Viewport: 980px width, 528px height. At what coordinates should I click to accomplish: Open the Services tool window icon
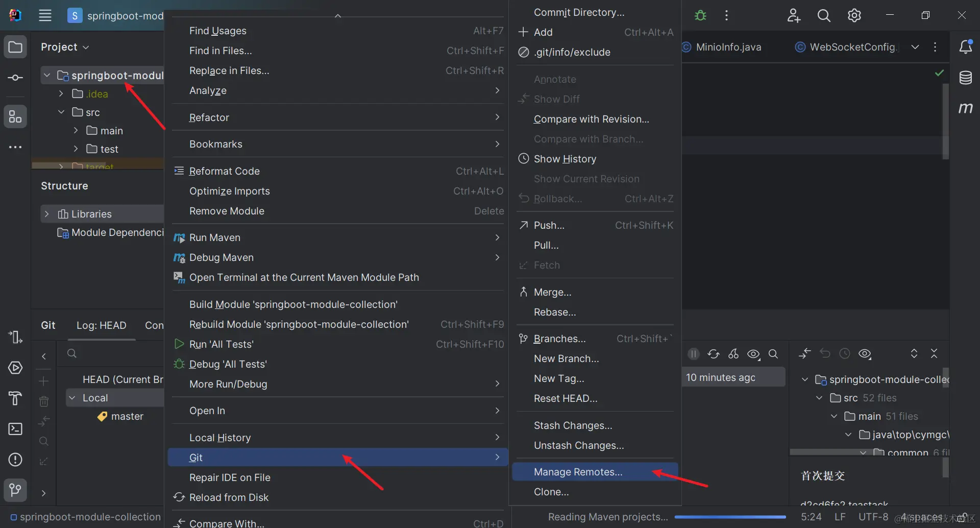pyautogui.click(x=15, y=368)
